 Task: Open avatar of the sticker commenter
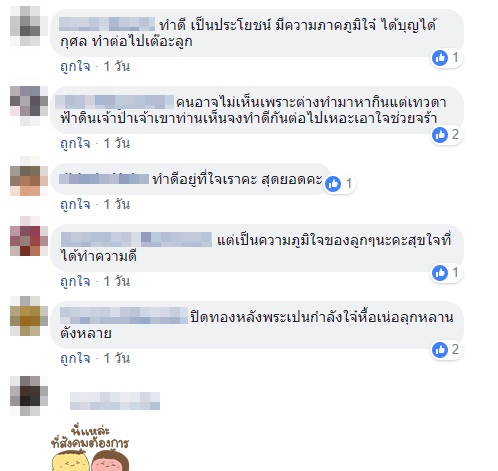(29, 396)
